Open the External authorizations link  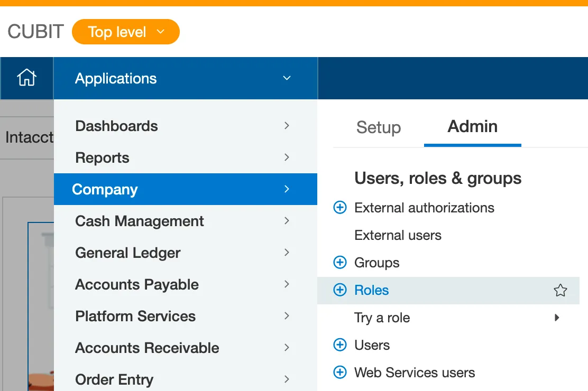pos(424,208)
